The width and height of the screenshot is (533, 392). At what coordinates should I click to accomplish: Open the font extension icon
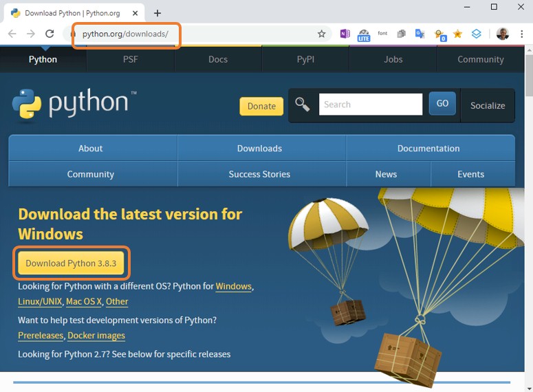pos(382,33)
